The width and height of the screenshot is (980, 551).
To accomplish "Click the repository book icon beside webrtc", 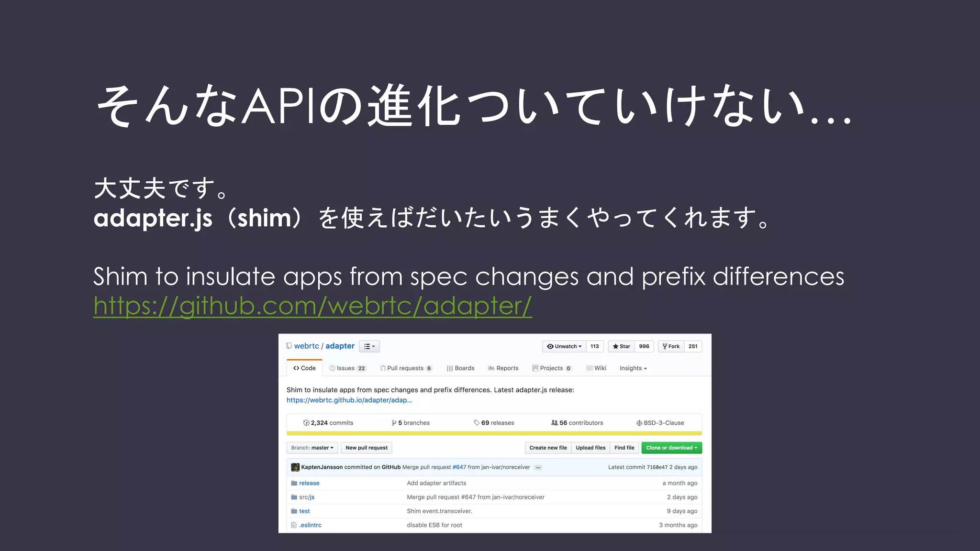I will click(x=289, y=346).
